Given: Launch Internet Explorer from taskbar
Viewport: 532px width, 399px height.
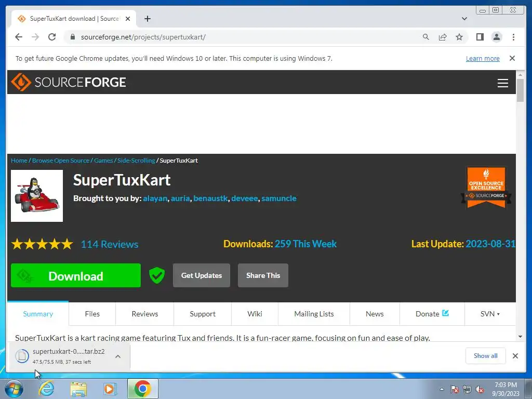Looking at the screenshot, I should [x=46, y=389].
